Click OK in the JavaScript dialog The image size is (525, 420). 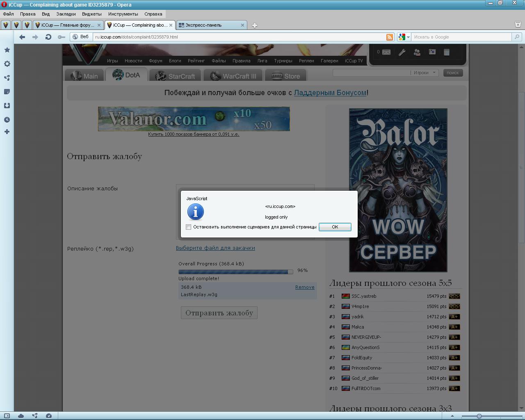[335, 227]
